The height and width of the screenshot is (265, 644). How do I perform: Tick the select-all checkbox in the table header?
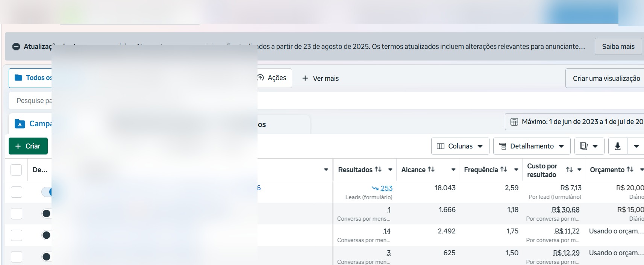point(16,170)
